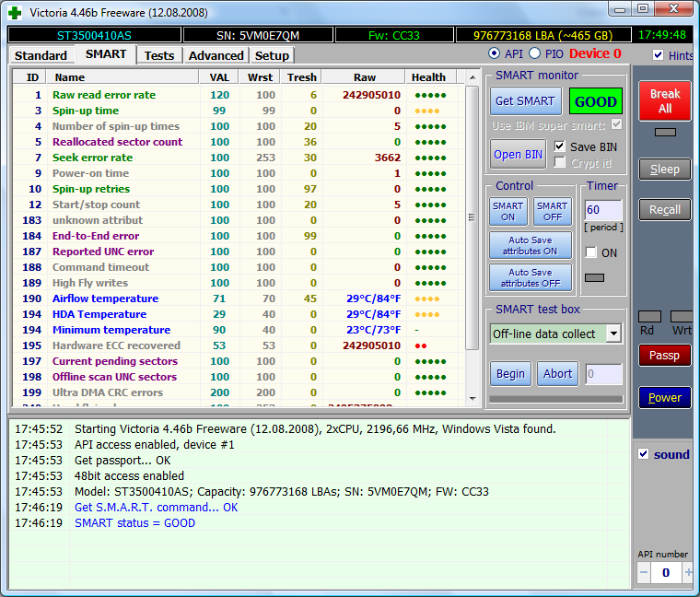Image resolution: width=700 pixels, height=597 pixels.
Task: Click the Victoria green cross title icon
Action: pos(14,12)
